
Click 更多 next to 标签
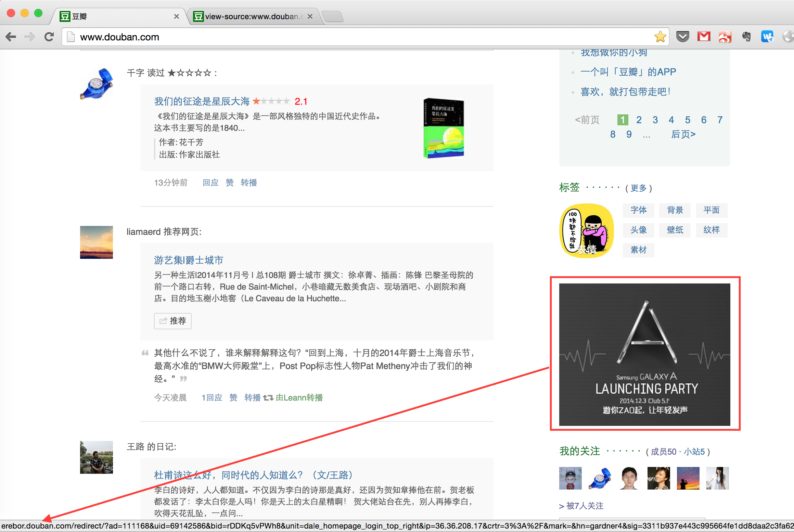coord(639,188)
